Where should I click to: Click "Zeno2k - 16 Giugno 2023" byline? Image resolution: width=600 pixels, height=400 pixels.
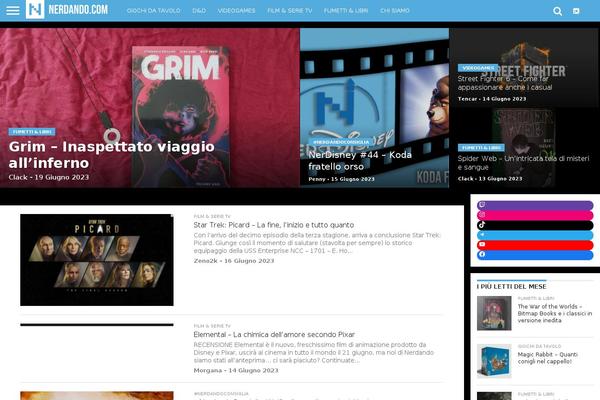point(234,261)
